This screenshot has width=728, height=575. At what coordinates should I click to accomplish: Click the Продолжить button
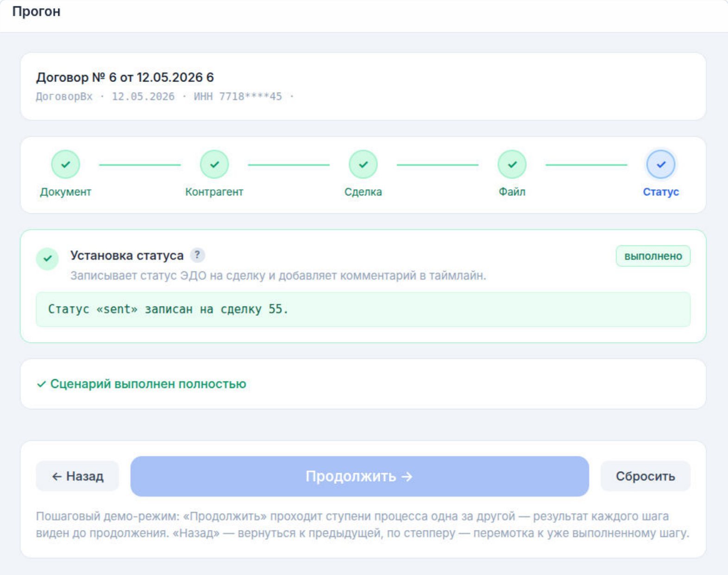point(359,476)
